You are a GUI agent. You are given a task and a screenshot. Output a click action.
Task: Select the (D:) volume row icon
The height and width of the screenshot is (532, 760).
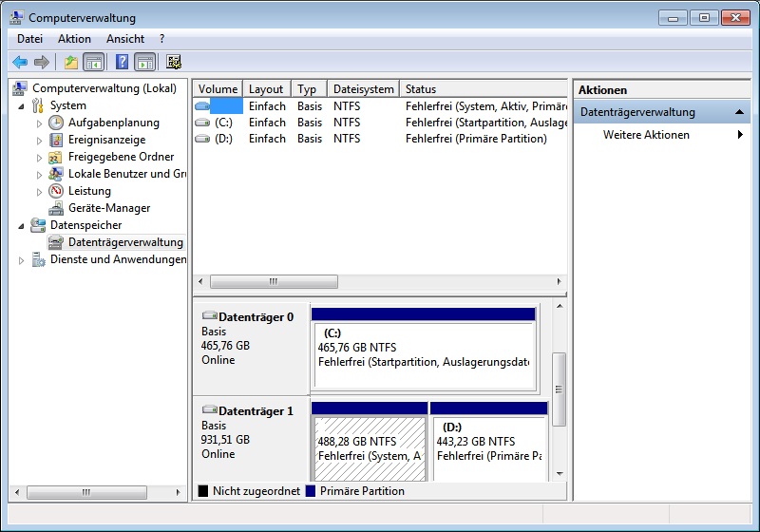[201, 139]
